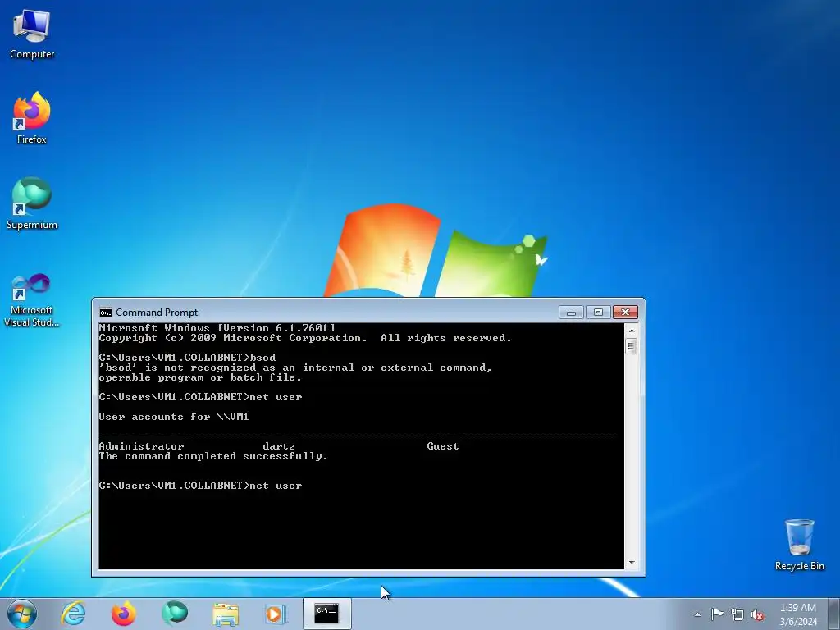This screenshot has width=840, height=630.
Task: Click the last 'net user' prompt line
Action: tap(201, 486)
